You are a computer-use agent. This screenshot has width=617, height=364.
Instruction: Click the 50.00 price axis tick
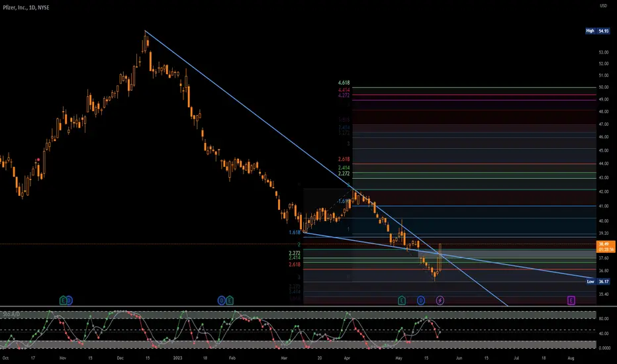tap(604, 87)
